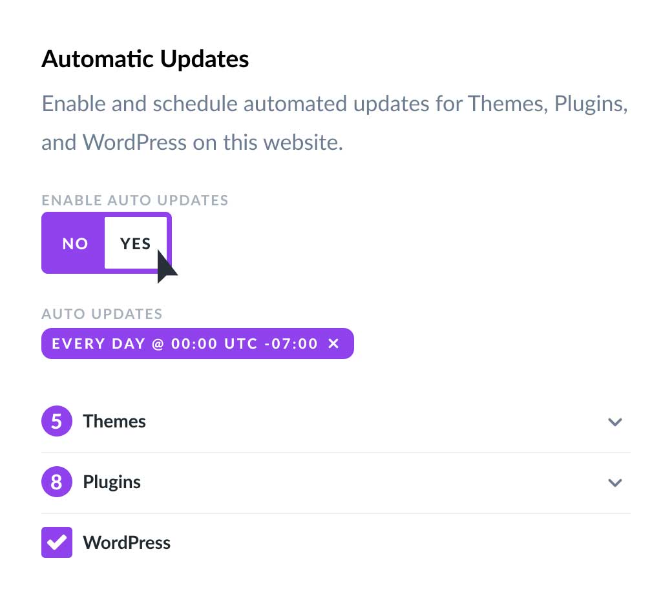The image size is (672, 616).
Task: Click the purple Themes count badge showing 5
Action: pos(56,420)
